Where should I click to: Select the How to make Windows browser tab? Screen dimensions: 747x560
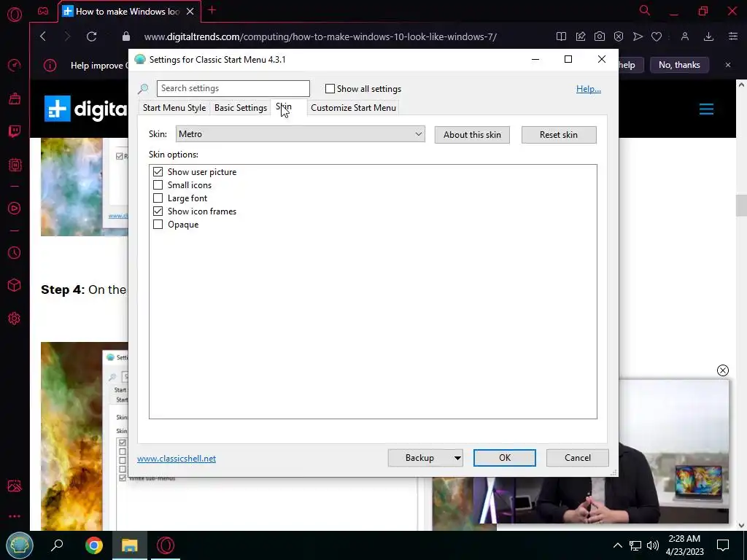click(x=128, y=12)
